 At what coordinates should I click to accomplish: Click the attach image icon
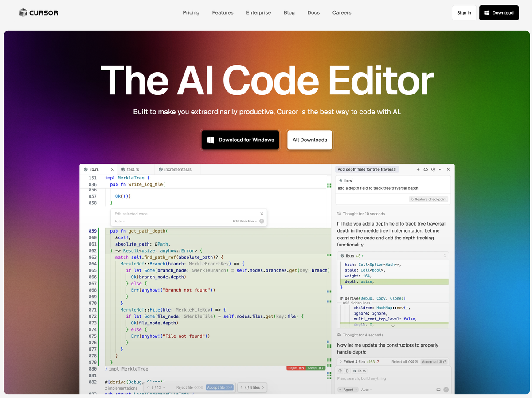coord(438,390)
